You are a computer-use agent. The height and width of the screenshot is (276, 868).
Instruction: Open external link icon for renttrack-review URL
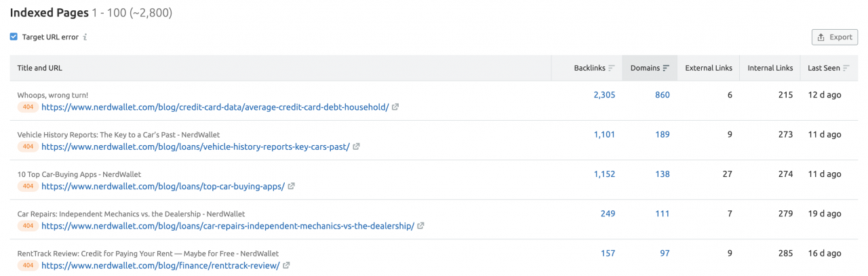point(286,265)
